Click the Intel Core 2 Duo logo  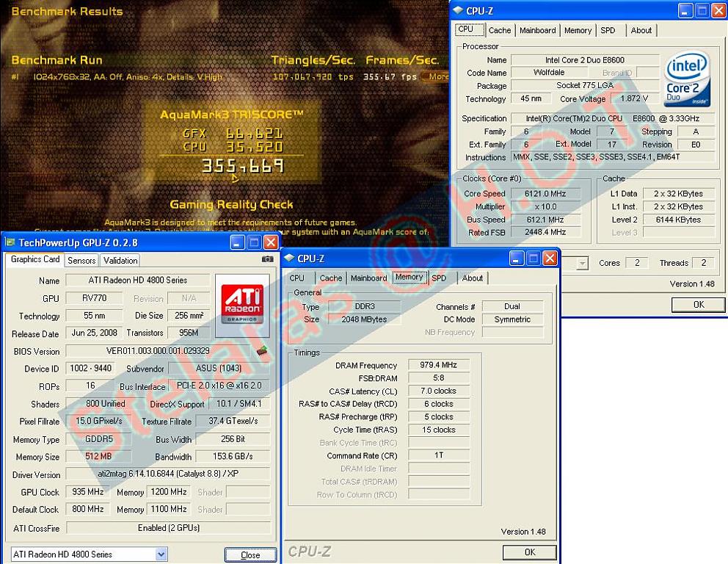(688, 79)
